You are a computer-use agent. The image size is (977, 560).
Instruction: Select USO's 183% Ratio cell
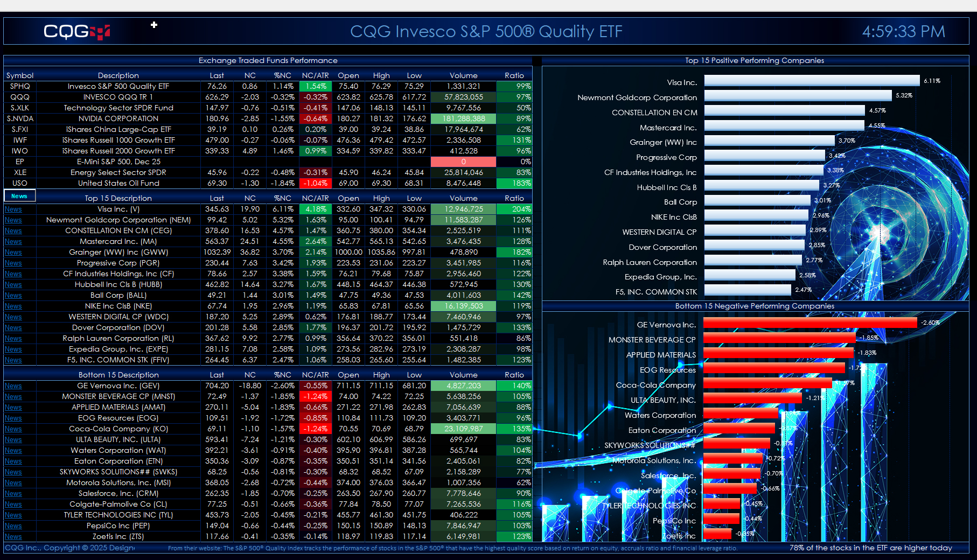click(514, 183)
